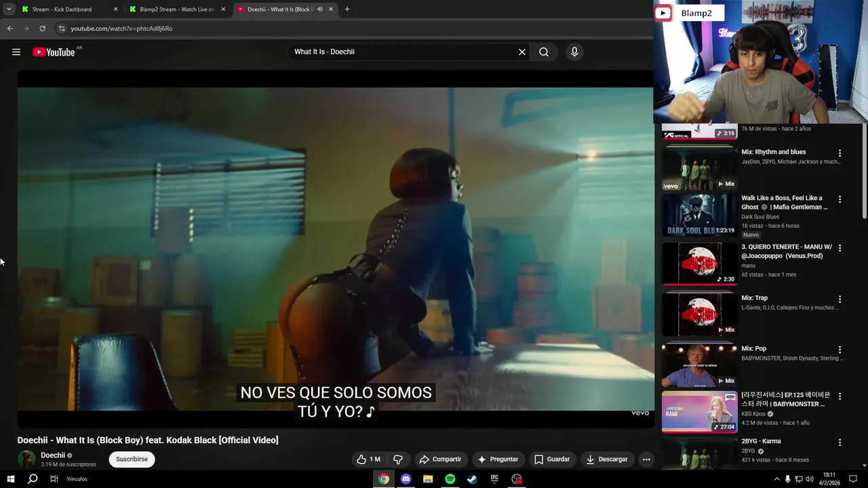Go to the YouTube home logo
868x488 pixels.
pyautogui.click(x=54, y=52)
